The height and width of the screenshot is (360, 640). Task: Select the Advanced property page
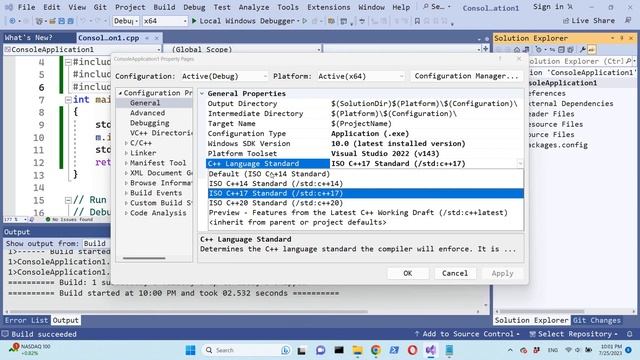147,113
